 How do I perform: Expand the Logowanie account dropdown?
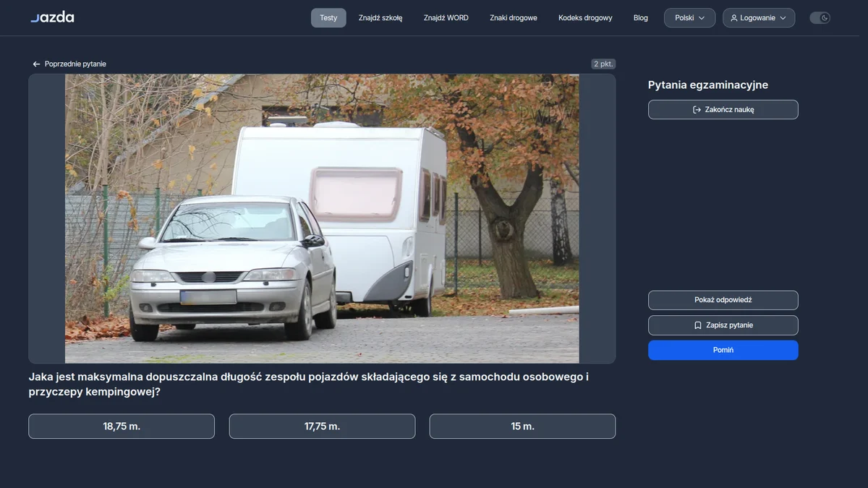pos(758,18)
